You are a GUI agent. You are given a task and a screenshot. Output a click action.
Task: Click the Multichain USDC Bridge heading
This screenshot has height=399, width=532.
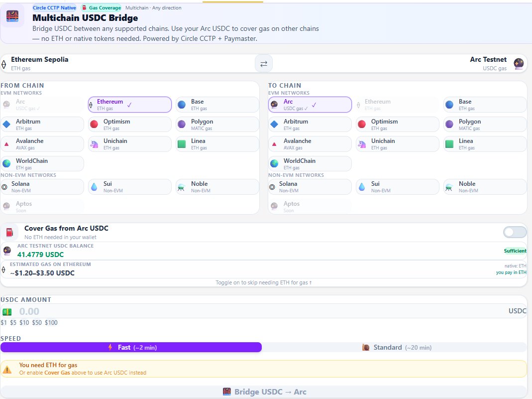coord(85,18)
